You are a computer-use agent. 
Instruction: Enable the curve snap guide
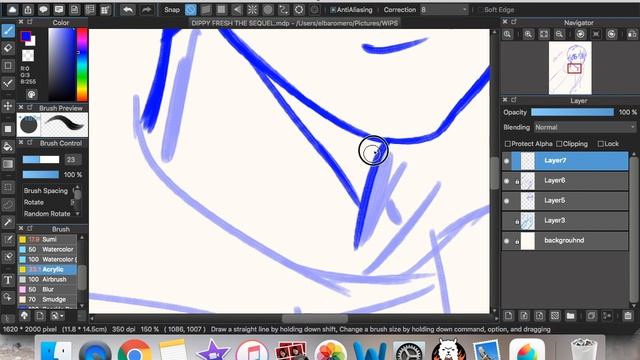[283, 10]
